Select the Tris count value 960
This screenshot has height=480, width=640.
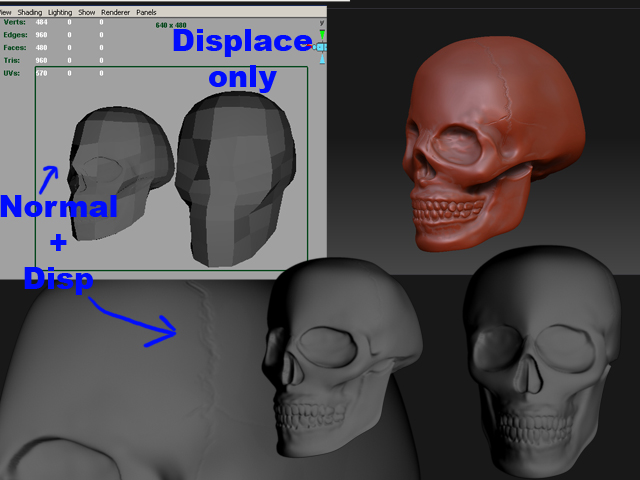pos(41,60)
